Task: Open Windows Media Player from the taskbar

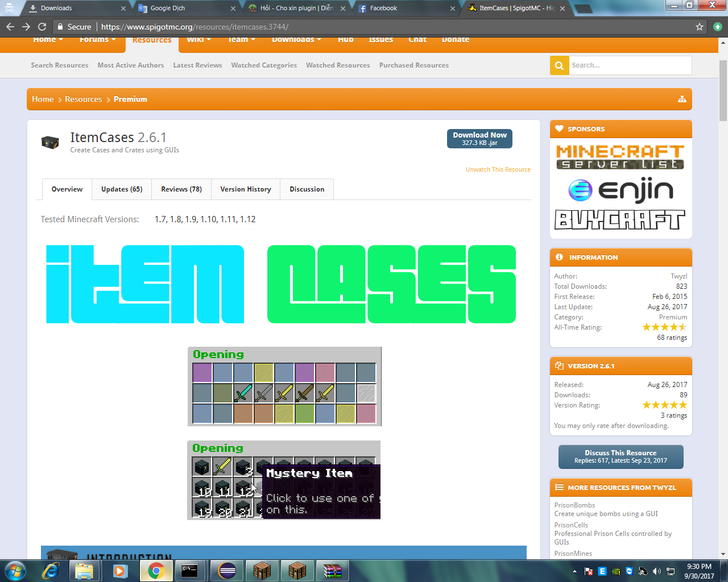Action: (120, 571)
